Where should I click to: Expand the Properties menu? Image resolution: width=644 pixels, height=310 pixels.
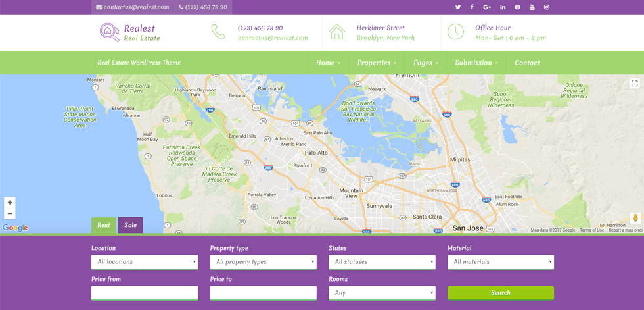(x=377, y=63)
